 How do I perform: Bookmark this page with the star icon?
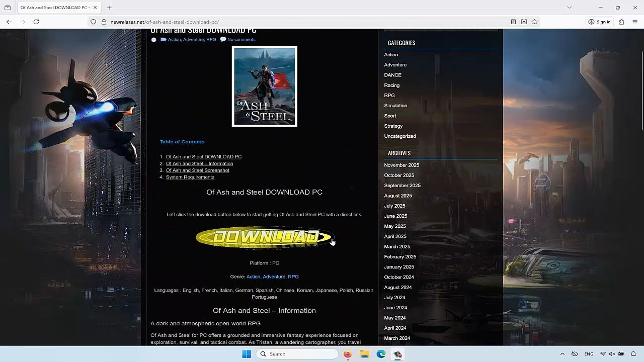pyautogui.click(x=534, y=22)
